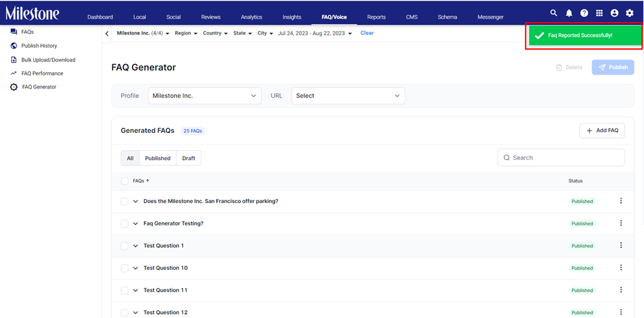644x318 pixels.
Task: Check the Test Question 11 checkbox
Action: tap(124, 290)
